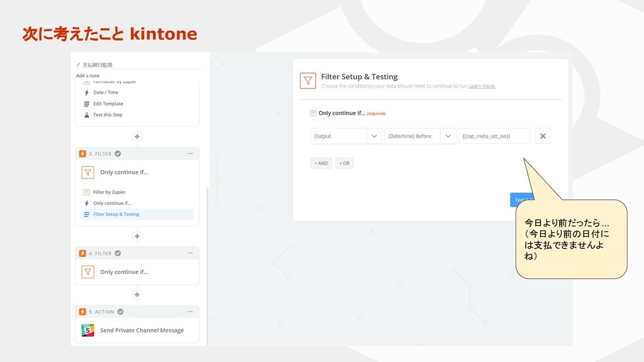644x362 pixels.
Task: Expand 4. FILTER Only continue if... step
Action: pos(124,271)
